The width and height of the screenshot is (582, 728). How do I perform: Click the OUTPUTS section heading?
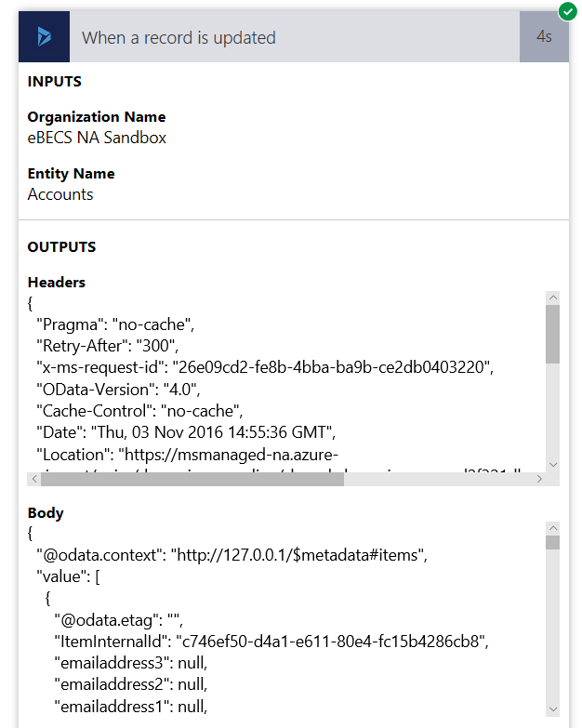[x=61, y=247]
